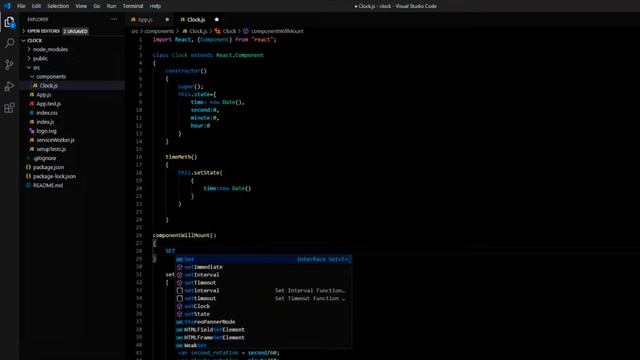Screen dimensions: 640x360
Task: Open the Source Control view icon
Action: coord(9,64)
